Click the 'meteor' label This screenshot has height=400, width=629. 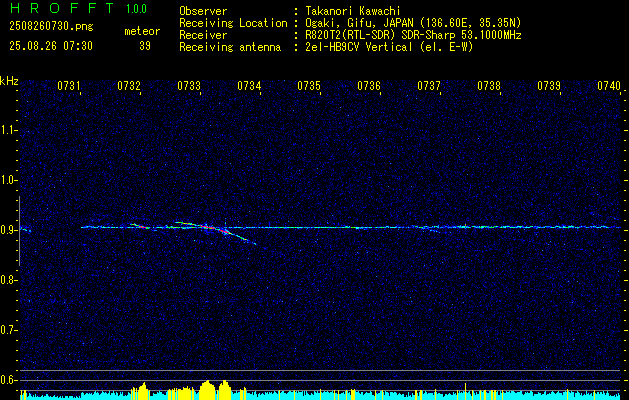[142, 31]
